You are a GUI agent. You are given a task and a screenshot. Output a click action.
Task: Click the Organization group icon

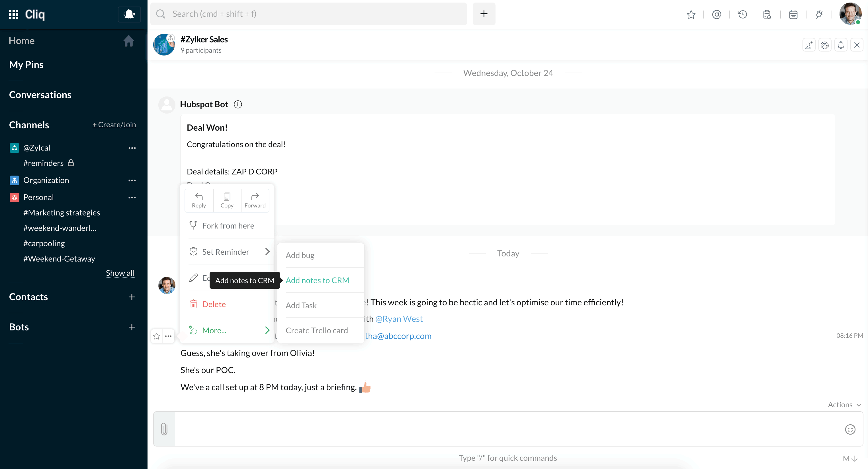(x=14, y=180)
